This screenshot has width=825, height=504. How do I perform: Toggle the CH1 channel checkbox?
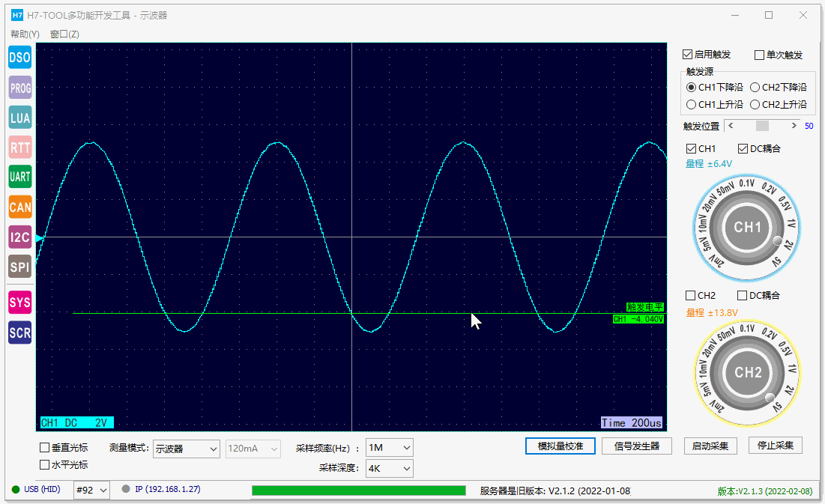click(x=701, y=149)
